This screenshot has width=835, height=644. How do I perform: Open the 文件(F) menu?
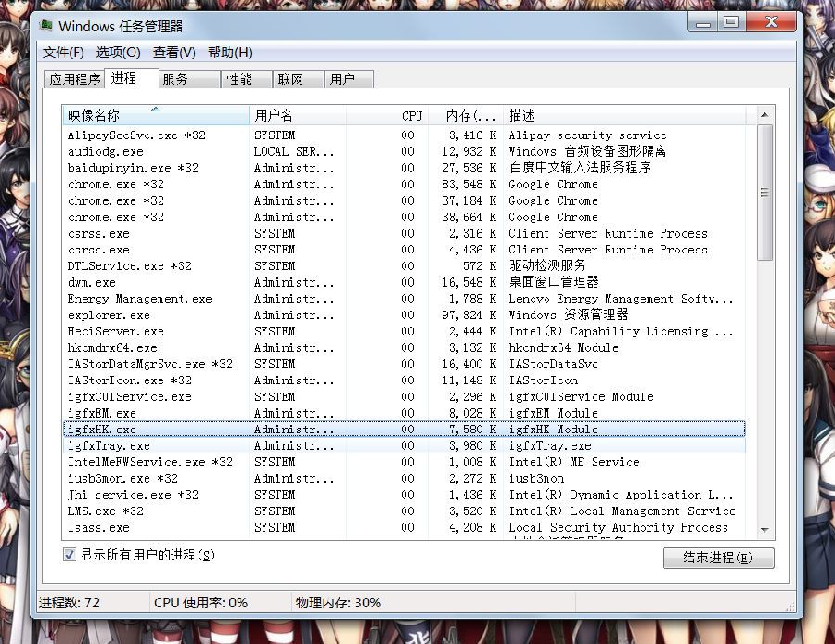click(x=63, y=52)
